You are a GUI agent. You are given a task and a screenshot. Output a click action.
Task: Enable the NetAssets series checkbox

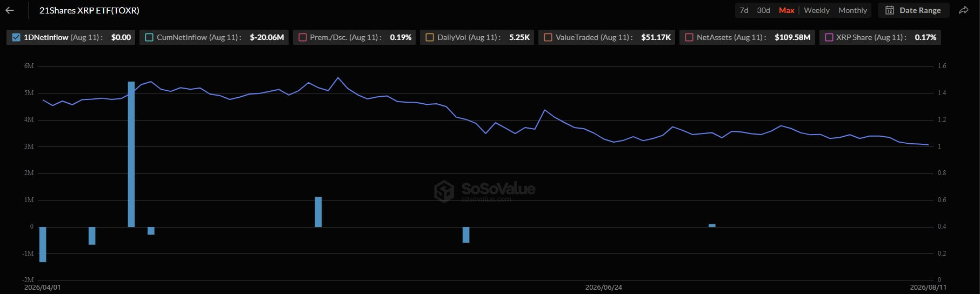pos(689,37)
